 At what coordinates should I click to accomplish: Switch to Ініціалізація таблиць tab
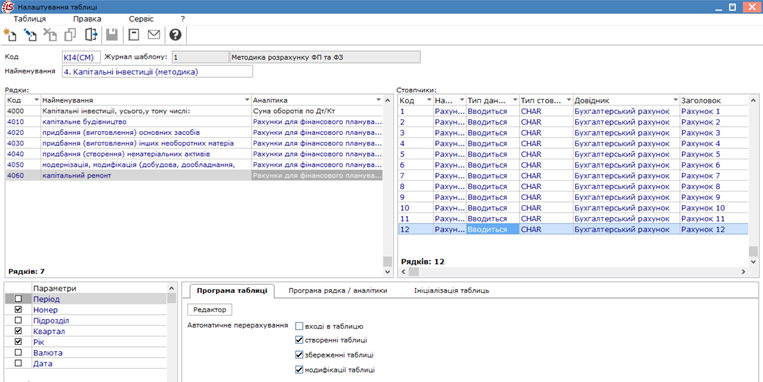[452, 291]
